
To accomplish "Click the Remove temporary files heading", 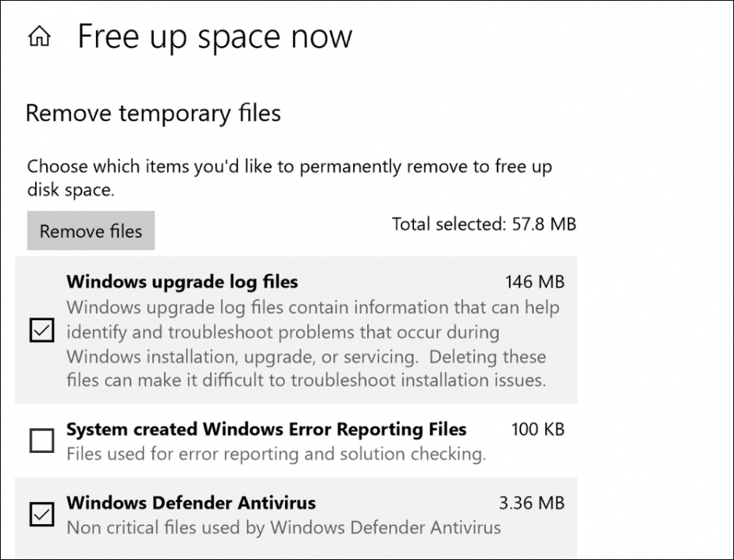I will coord(154,113).
